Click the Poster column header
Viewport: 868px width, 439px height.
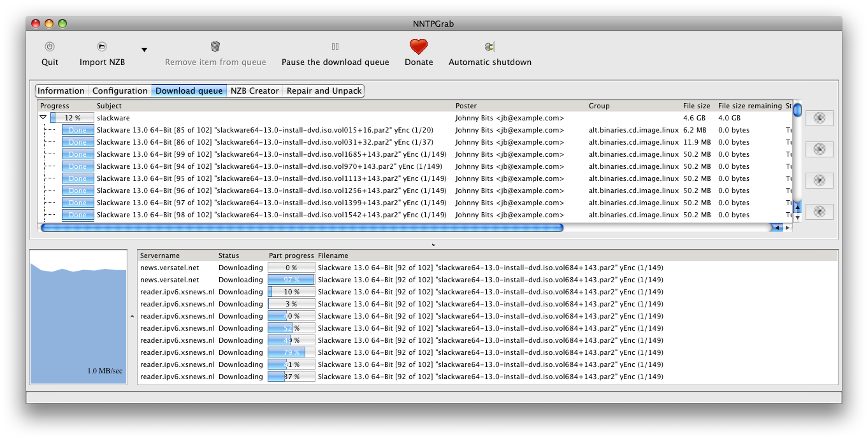click(466, 106)
